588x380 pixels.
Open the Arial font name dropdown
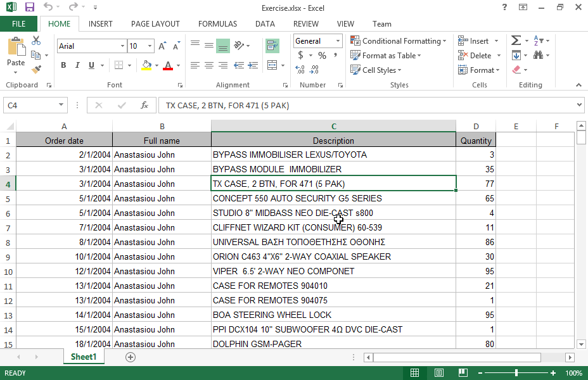(122, 46)
